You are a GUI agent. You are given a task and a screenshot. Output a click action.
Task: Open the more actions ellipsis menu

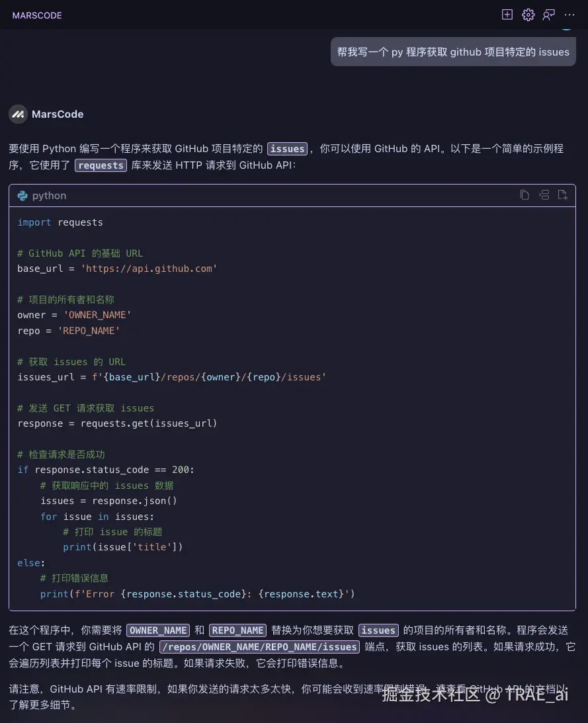[x=569, y=15]
